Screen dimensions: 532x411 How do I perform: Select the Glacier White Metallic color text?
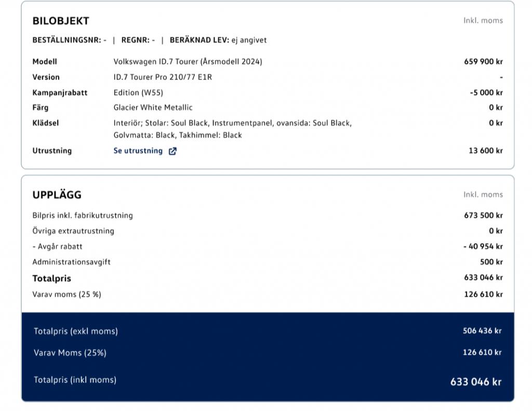153,108
